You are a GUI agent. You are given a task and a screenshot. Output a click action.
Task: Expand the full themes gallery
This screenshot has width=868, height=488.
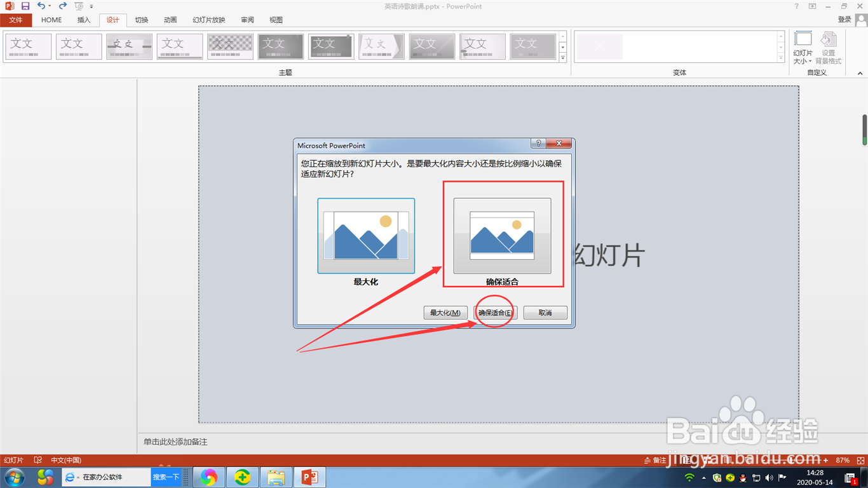tap(563, 58)
